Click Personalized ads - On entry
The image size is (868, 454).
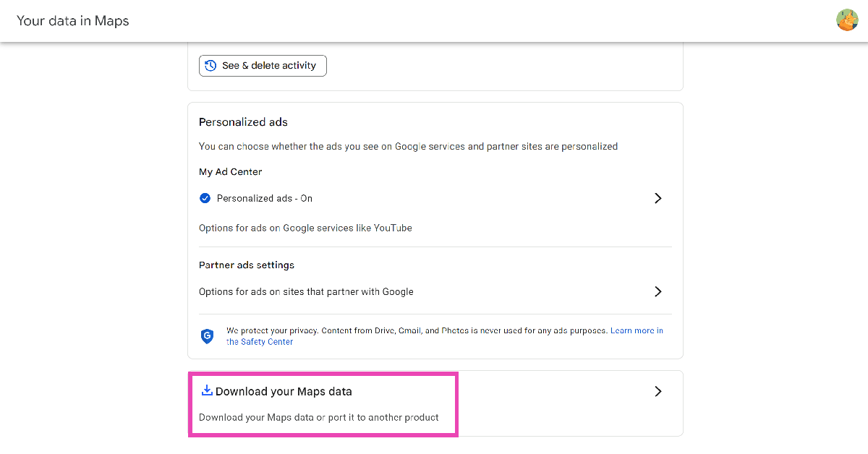pos(265,197)
